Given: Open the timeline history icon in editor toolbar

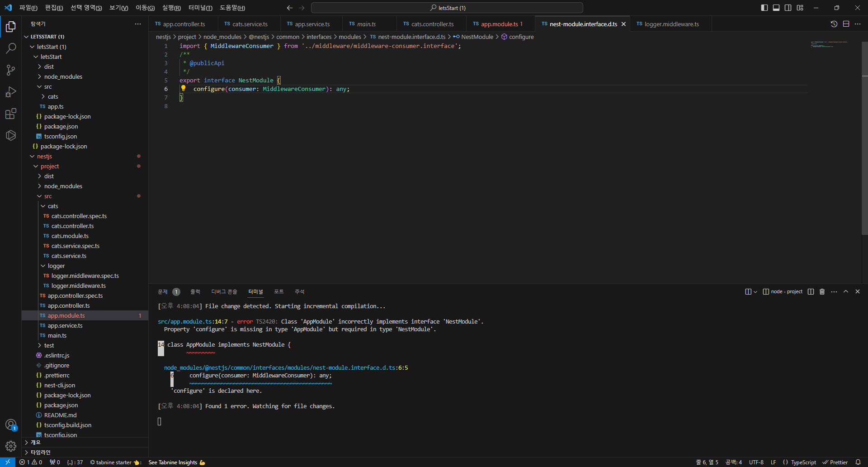Looking at the screenshot, I should 834,24.
